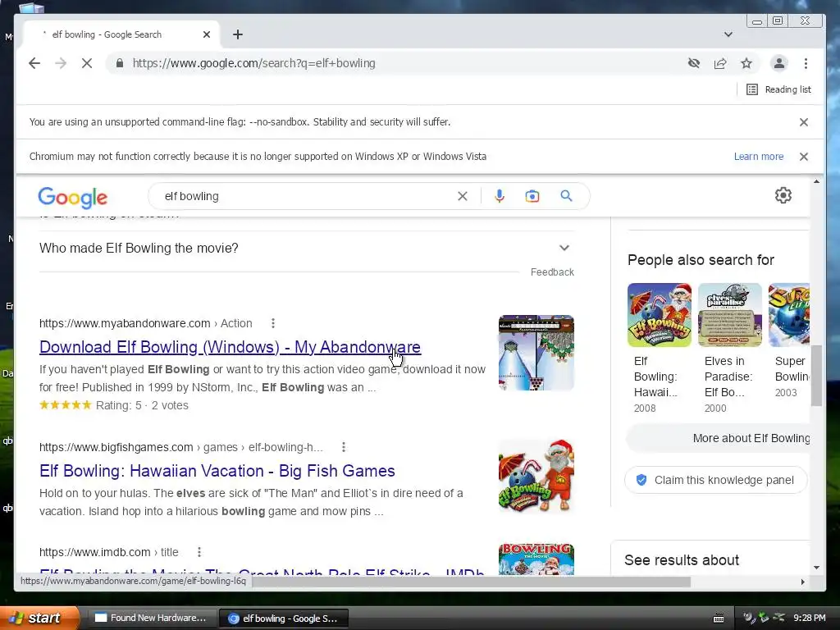Stop loading the page with X button
The image size is (840, 630).
click(x=87, y=63)
